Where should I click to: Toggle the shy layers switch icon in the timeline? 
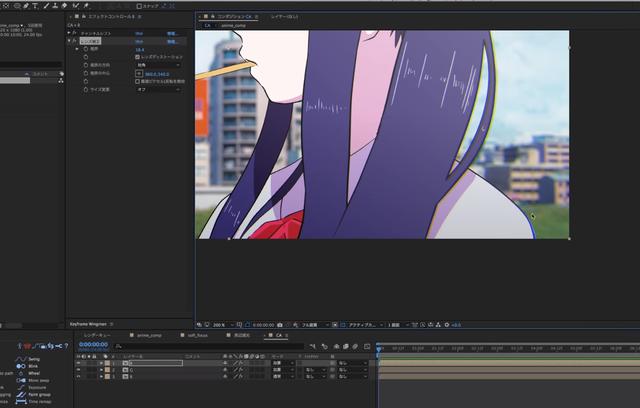tap(336, 346)
